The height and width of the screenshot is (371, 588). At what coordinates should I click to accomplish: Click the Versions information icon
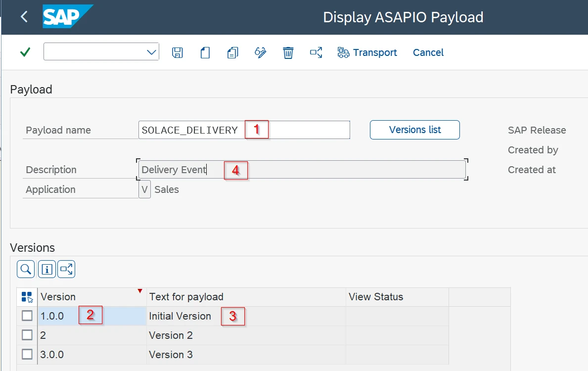click(47, 269)
